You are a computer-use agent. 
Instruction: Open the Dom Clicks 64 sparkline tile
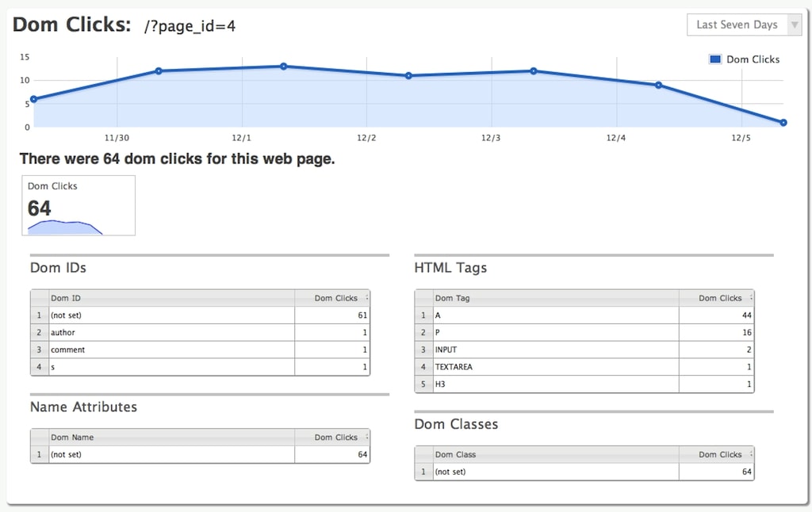click(x=79, y=205)
